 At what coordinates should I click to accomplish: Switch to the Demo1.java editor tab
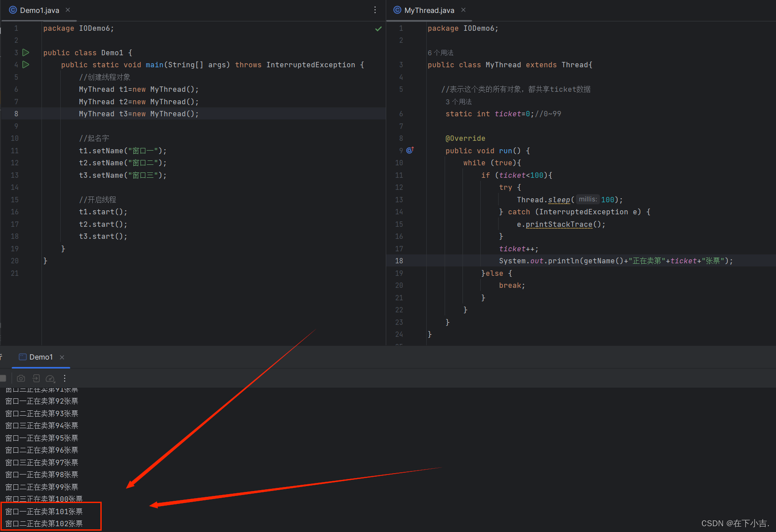(40, 10)
